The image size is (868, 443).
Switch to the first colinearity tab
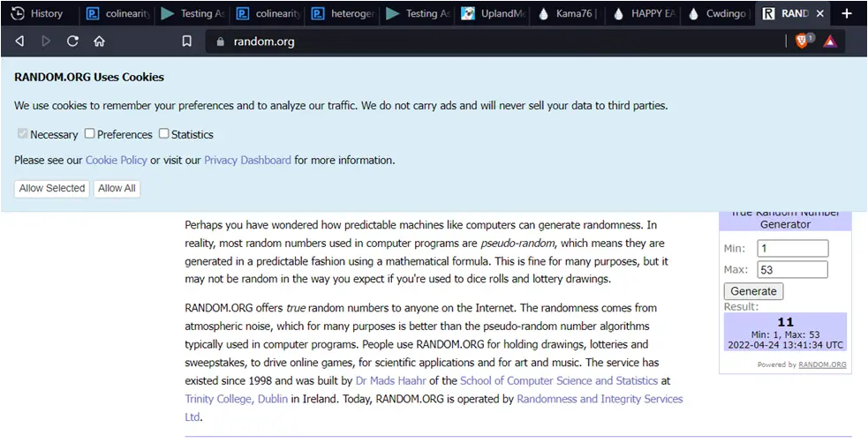click(118, 14)
